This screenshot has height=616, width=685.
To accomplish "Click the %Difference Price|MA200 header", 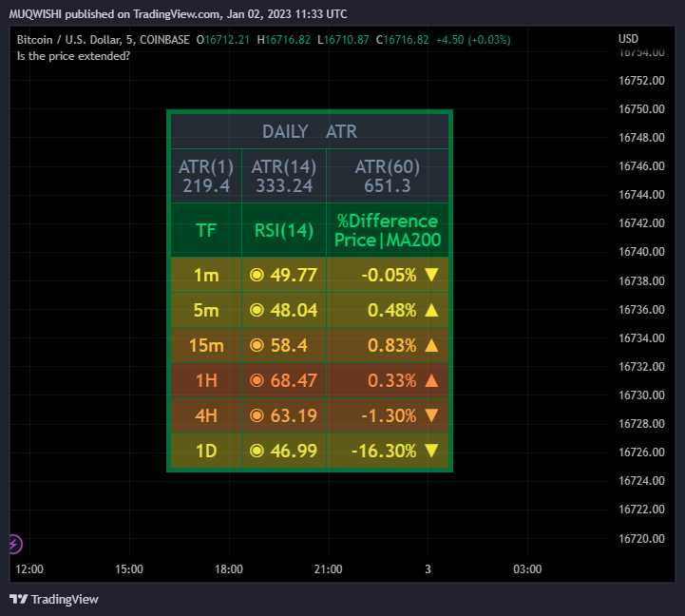I will coord(388,230).
